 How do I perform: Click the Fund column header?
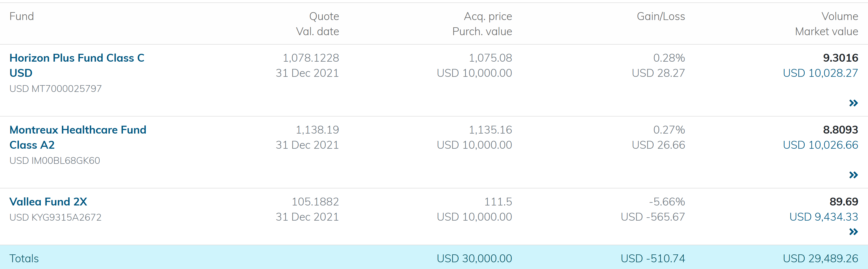tap(22, 16)
